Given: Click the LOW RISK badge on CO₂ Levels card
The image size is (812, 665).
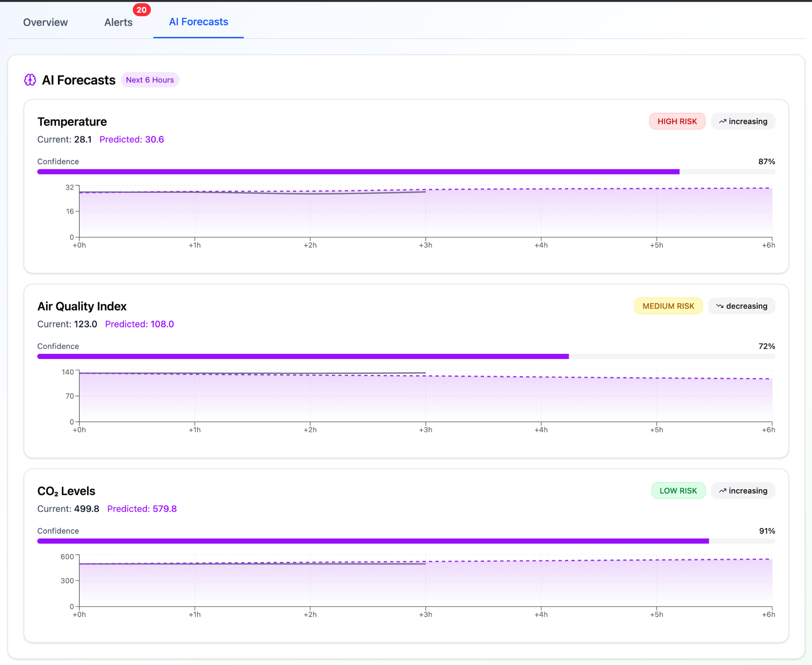Looking at the screenshot, I should click(x=678, y=490).
